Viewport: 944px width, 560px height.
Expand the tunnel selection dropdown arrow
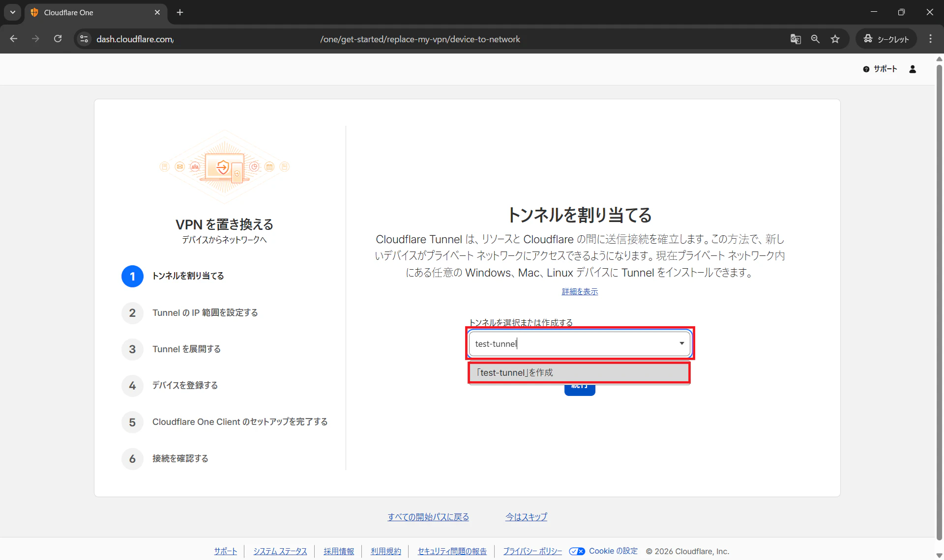tap(682, 343)
